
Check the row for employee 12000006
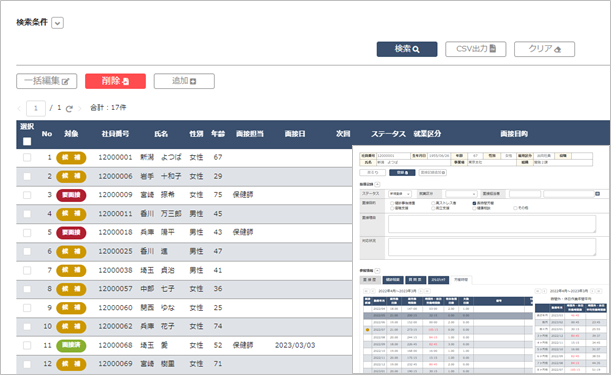27,176
